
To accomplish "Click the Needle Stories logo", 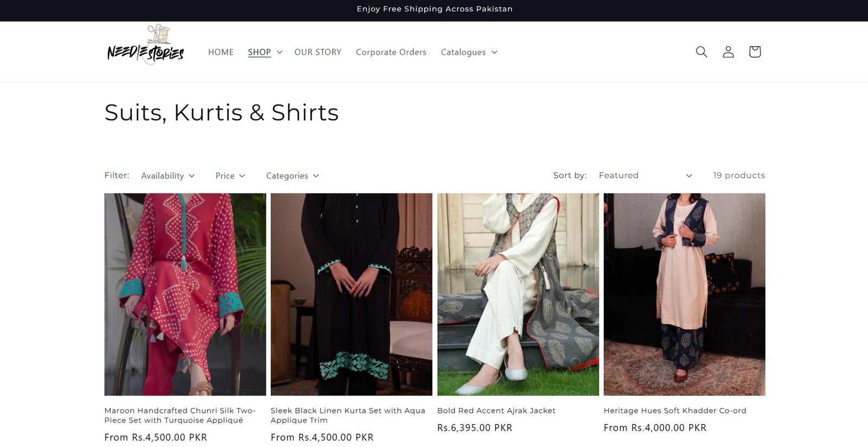I will 145,46.
